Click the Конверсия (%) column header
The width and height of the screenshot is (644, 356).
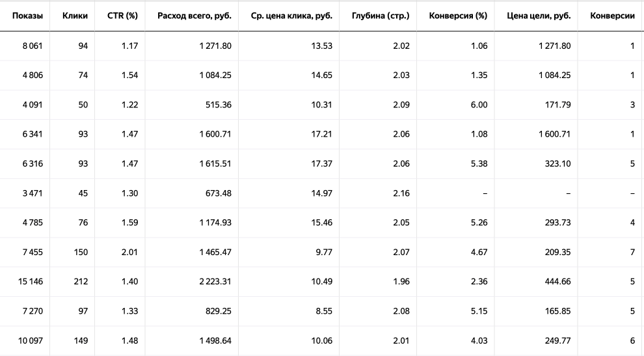tap(458, 16)
